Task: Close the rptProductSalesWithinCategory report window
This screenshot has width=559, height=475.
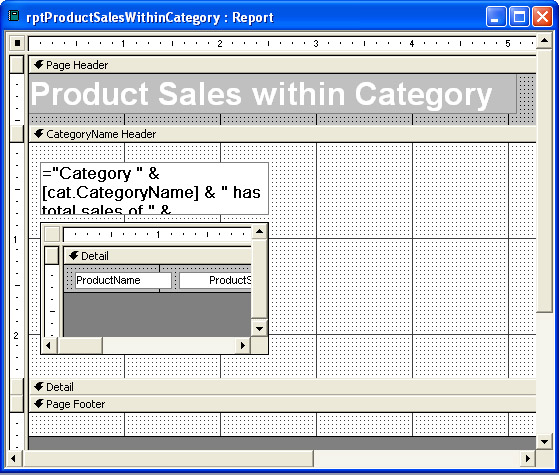Action: 542,17
